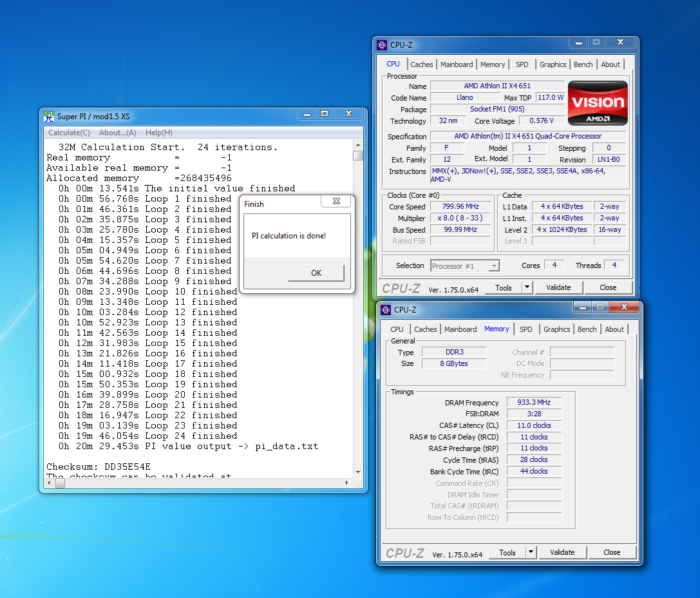Open the About...(A) menu in Super PI
Screen dimensions: 700x598
(118, 133)
